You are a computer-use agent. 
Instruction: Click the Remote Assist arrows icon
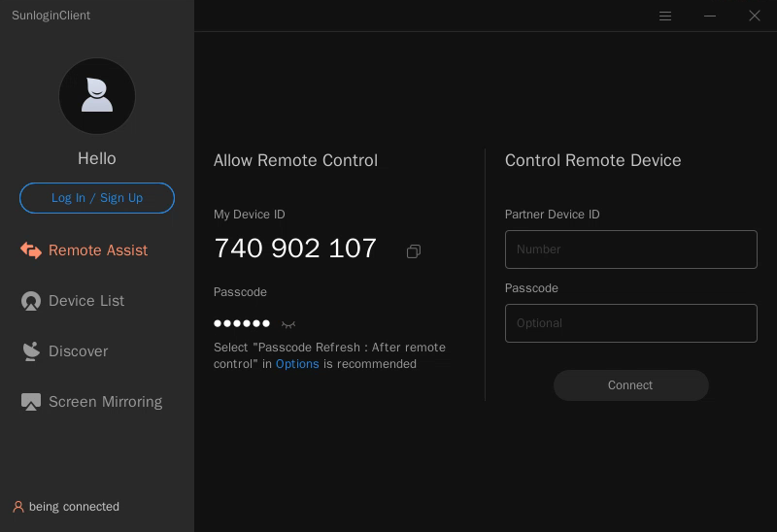(x=31, y=250)
